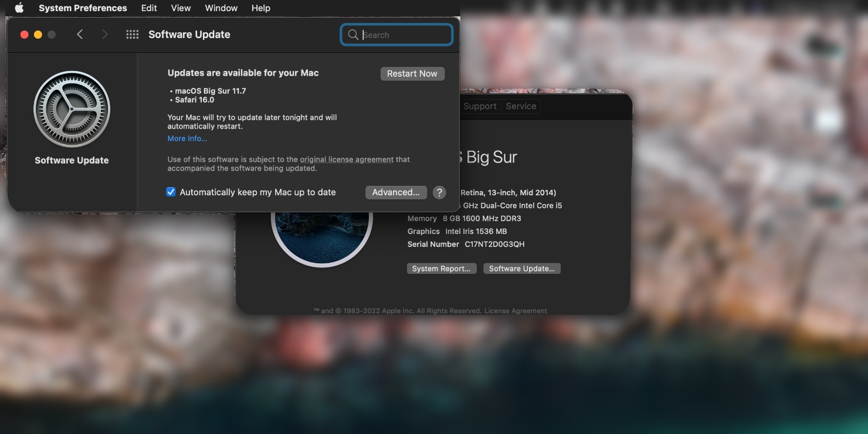Focus the Search field in Software Update
The height and width of the screenshot is (434, 868).
396,35
